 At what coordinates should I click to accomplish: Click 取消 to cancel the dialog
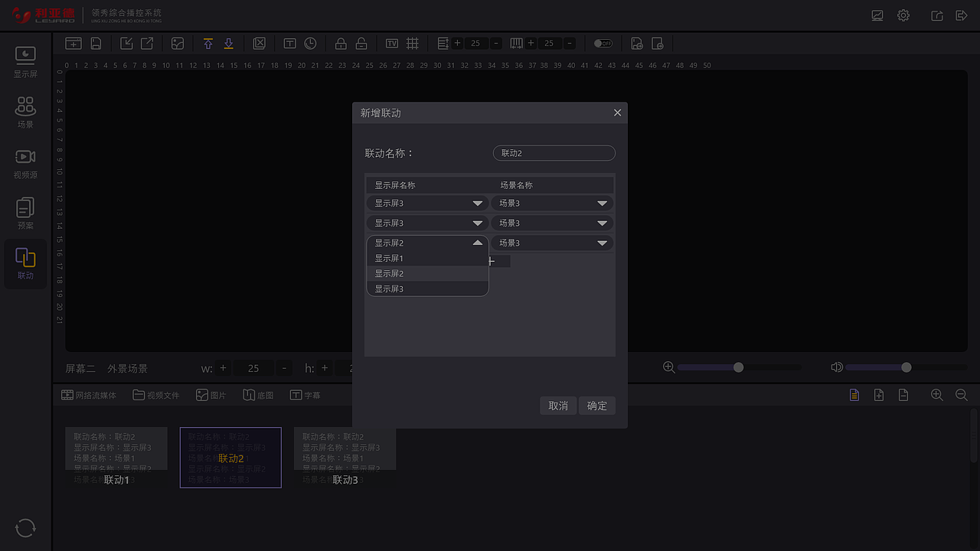coord(558,406)
